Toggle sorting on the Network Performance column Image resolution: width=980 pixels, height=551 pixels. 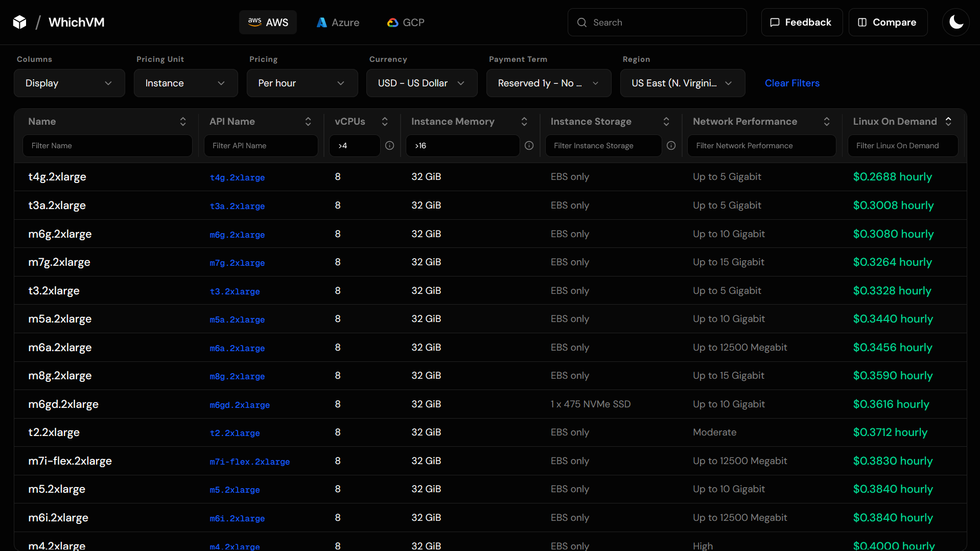coord(827,121)
